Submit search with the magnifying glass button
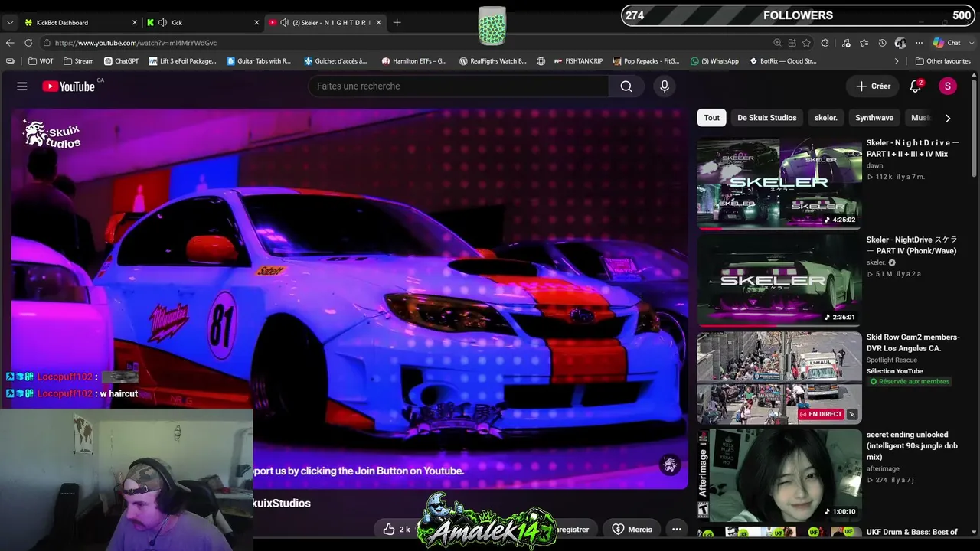The width and height of the screenshot is (980, 551). coord(626,86)
